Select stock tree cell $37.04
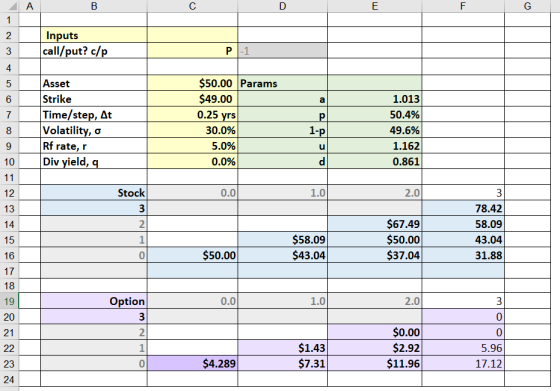Viewport: 560px width, 391px height. coord(374,255)
